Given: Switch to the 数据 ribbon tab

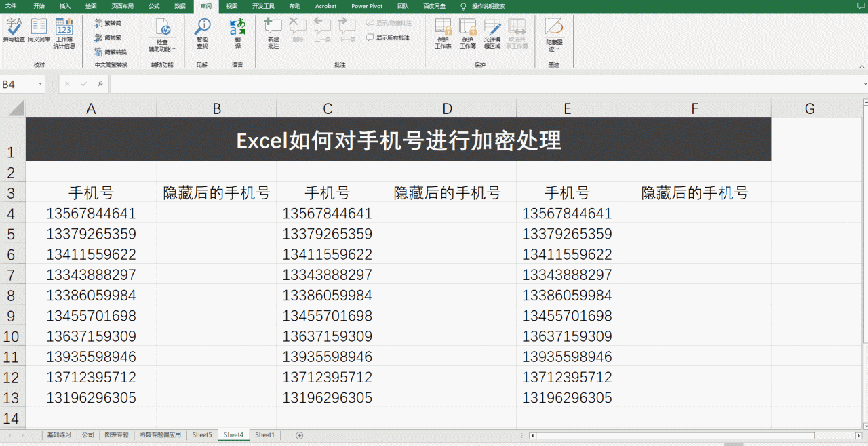Looking at the screenshot, I should (180, 6).
